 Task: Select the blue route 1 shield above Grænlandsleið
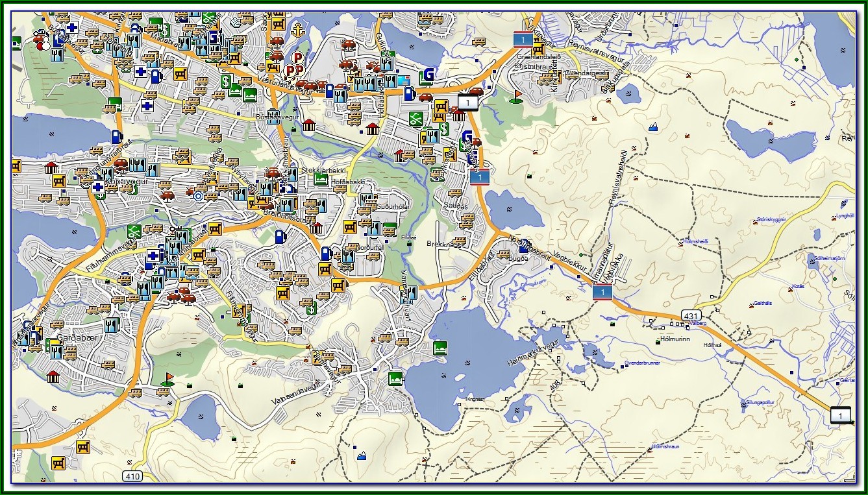(523, 39)
